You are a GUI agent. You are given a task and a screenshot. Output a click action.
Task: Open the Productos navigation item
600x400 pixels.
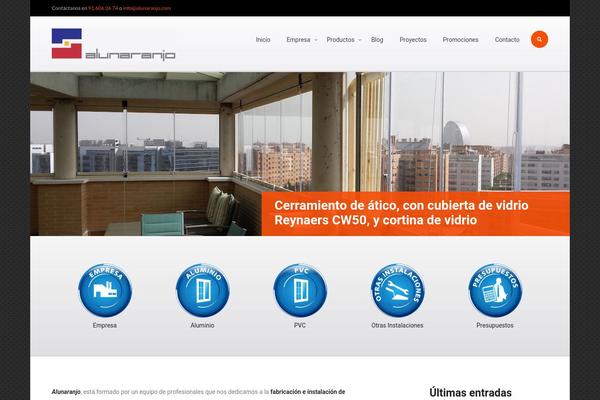[340, 39]
